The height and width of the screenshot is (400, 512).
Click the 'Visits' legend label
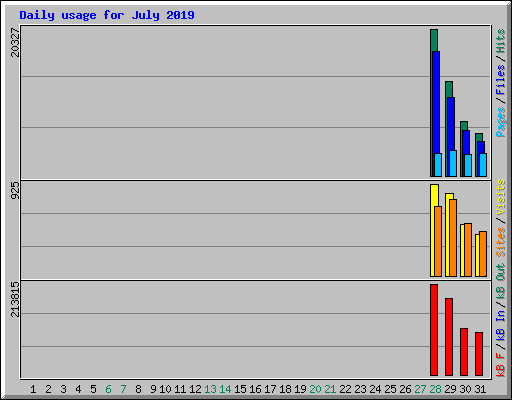click(x=501, y=198)
